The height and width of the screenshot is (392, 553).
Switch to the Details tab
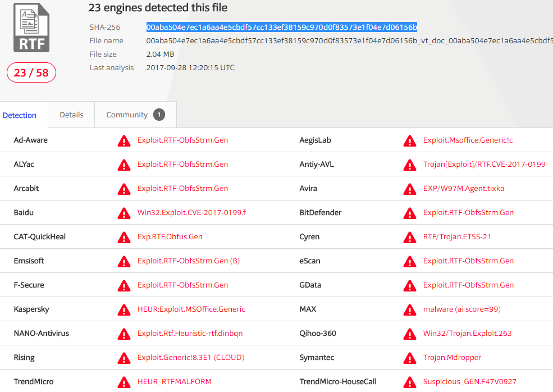point(71,115)
